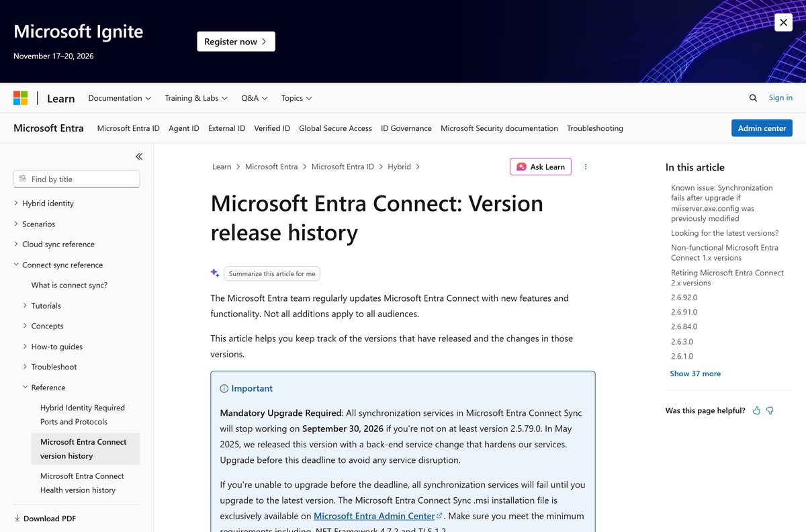
Task: Click the Important info circle icon
Action: pyautogui.click(x=224, y=388)
